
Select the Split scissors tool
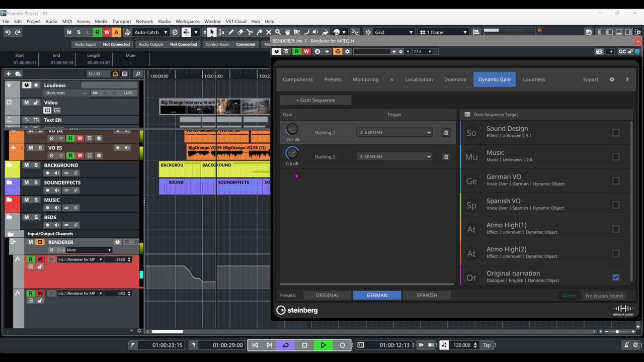pos(250,32)
